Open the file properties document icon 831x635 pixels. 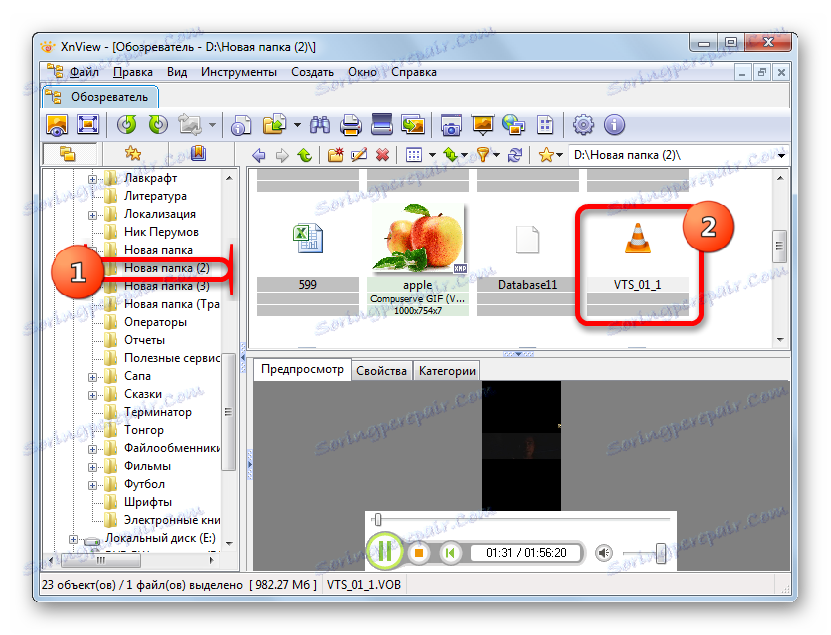pos(241,126)
